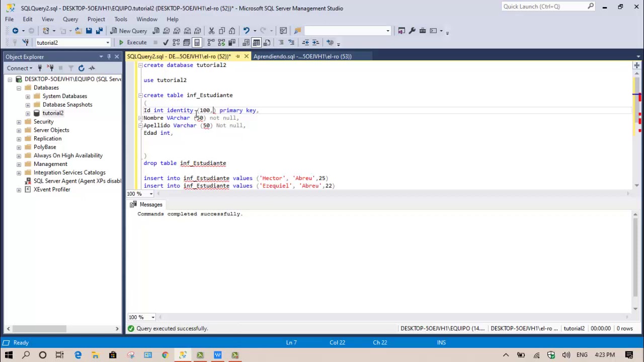Click the Comment Out Selected Lines icon
The image size is (644, 362).
click(x=281, y=42)
